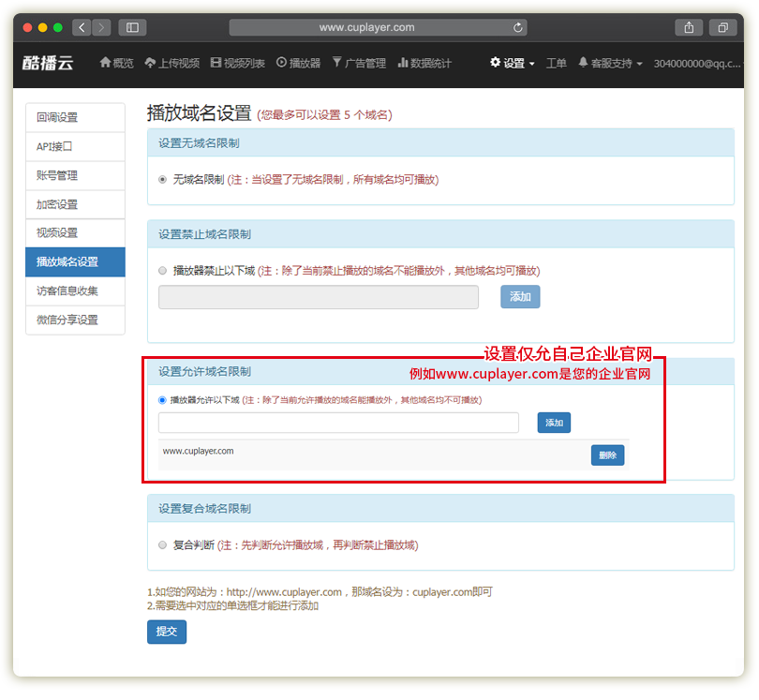Select 播放器禁止以下域 radio button

click(x=163, y=271)
